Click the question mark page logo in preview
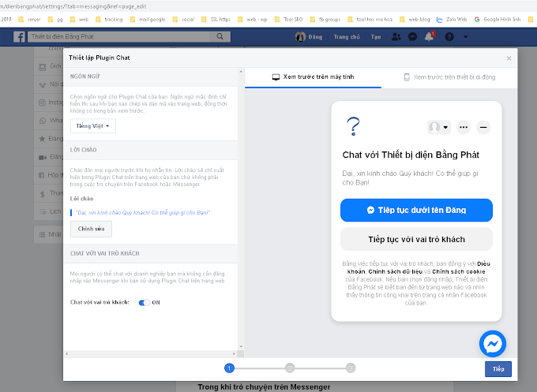The width and height of the screenshot is (537, 392). pyautogui.click(x=353, y=126)
